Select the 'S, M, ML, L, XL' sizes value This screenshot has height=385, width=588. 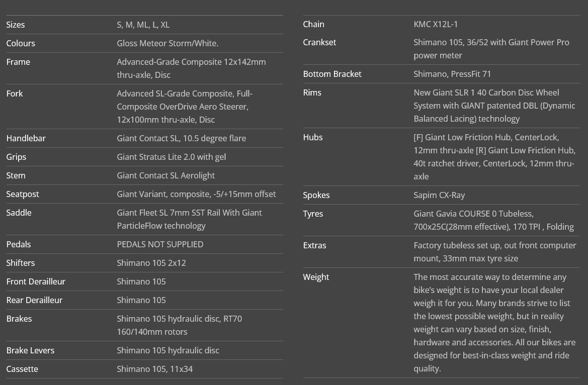pyautogui.click(x=143, y=25)
